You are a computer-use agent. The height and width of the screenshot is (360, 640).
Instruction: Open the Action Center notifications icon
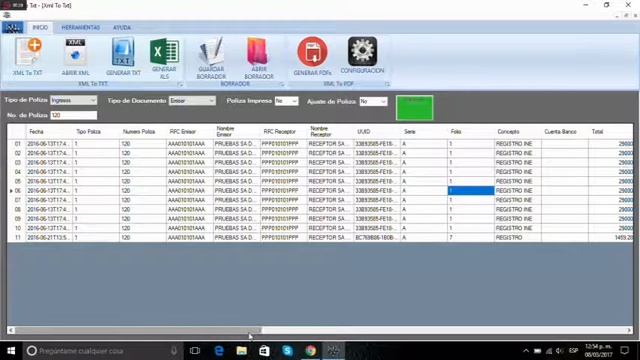point(624,350)
